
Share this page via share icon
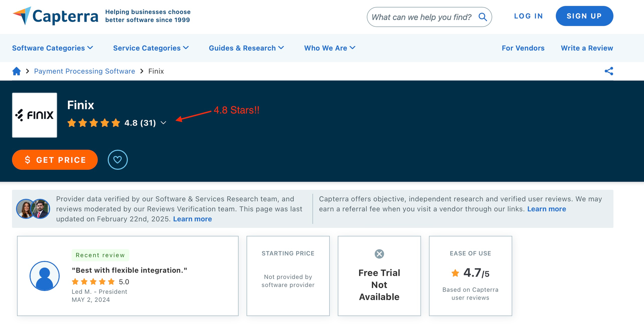609,71
